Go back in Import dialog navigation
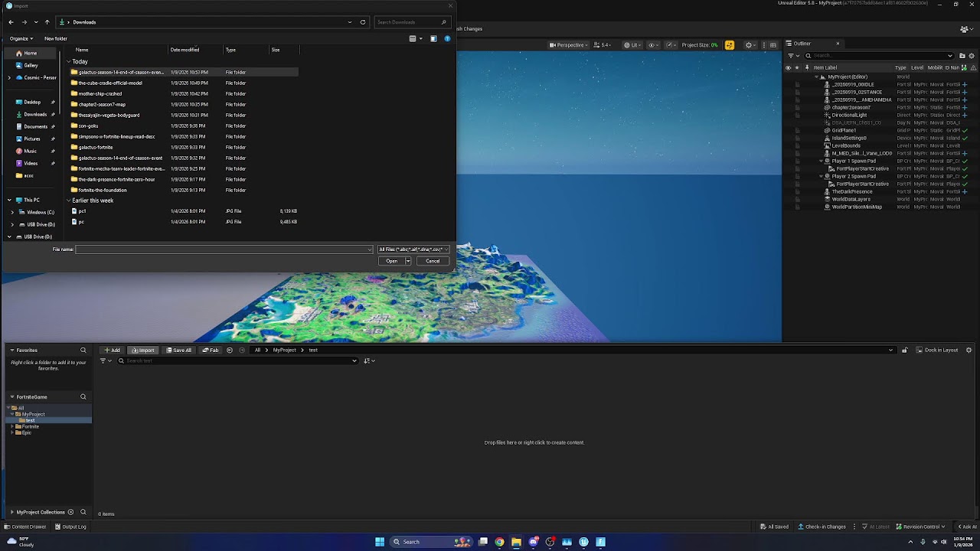 [11, 22]
